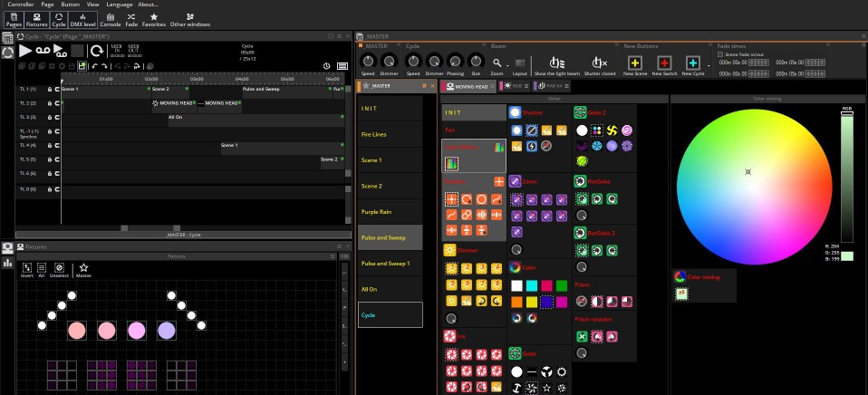This screenshot has height=395, width=868.
Task: Open the Other windows dropdown
Action: (x=189, y=17)
